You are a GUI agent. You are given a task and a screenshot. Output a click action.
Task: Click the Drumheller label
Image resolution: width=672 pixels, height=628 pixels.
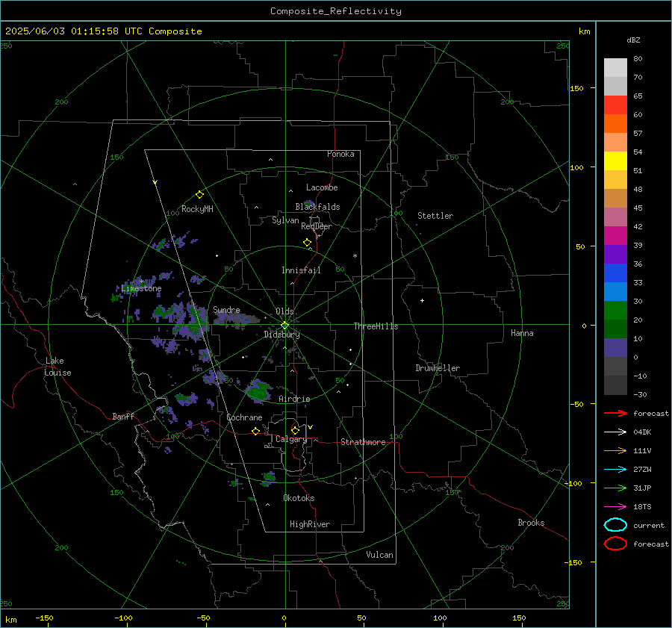click(x=438, y=368)
